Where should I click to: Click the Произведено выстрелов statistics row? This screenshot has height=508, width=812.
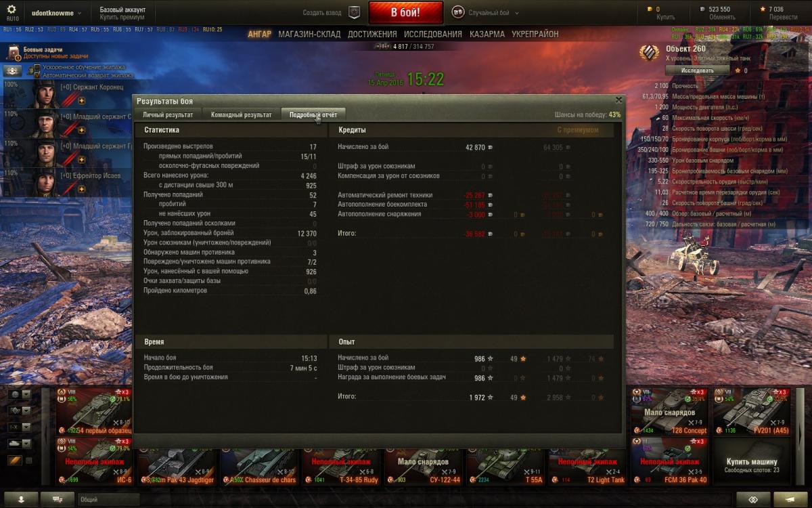230,146
